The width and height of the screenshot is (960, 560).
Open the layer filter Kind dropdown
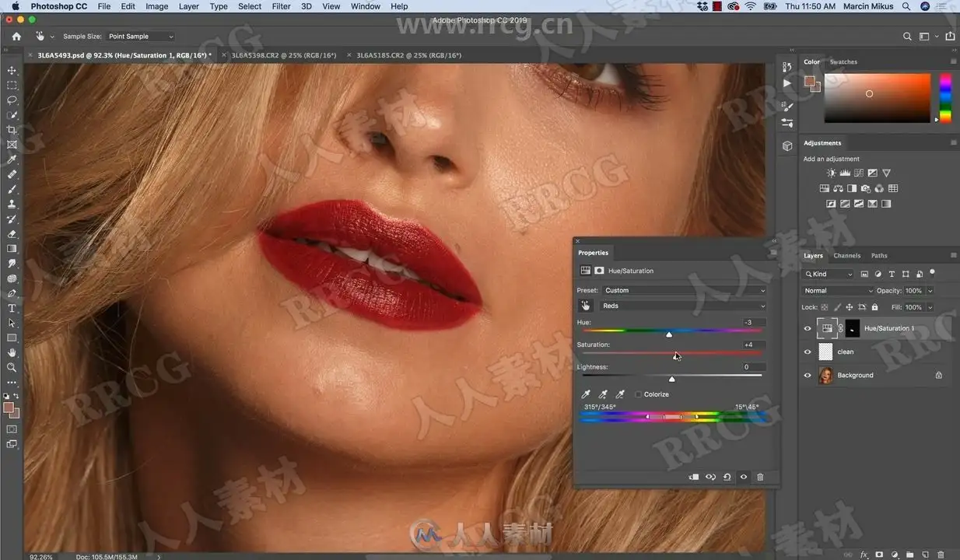pos(829,274)
